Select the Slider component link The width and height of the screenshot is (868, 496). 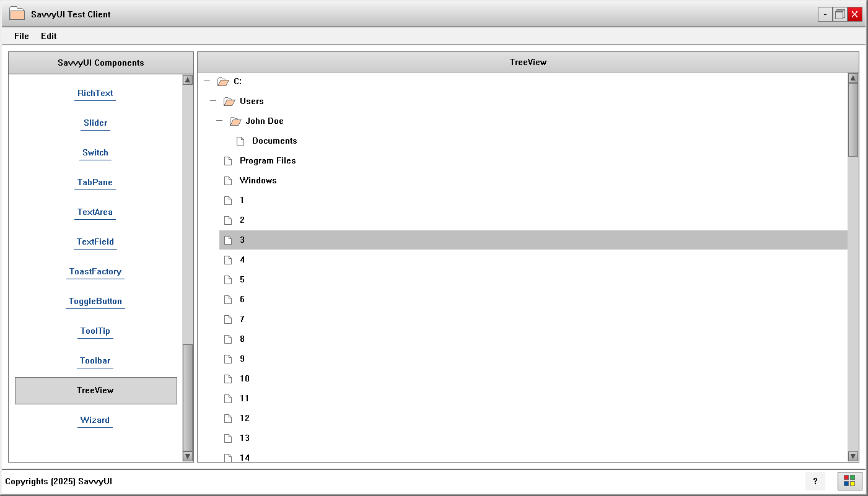coord(95,123)
